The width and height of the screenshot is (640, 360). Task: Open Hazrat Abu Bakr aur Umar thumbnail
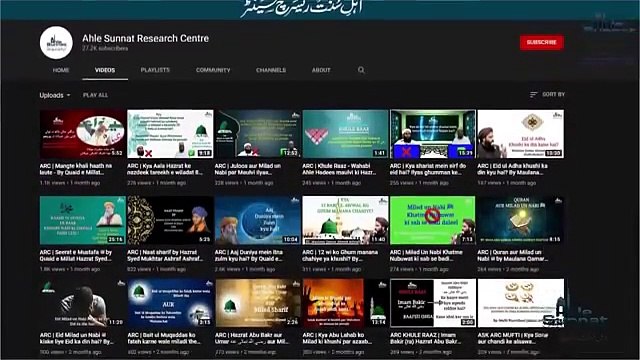(x=258, y=303)
